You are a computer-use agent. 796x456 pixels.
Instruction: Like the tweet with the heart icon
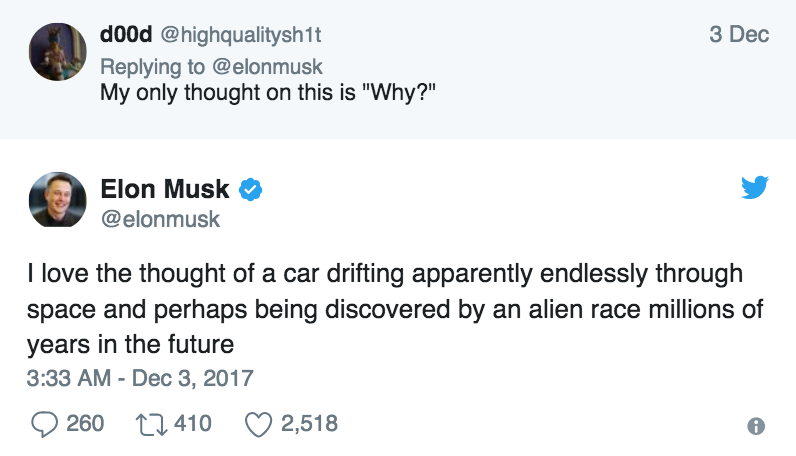click(259, 424)
